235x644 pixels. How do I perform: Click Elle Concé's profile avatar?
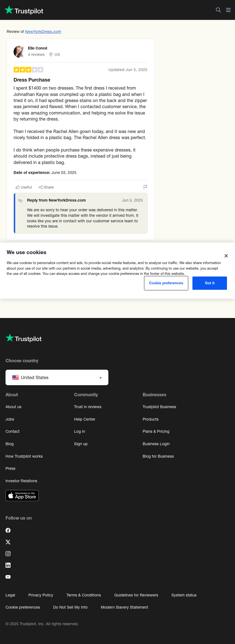tap(19, 51)
